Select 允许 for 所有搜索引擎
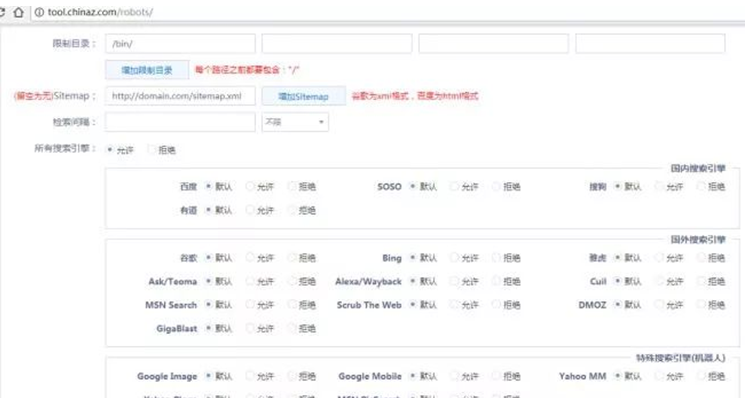This screenshot has height=398, width=745. 110,150
